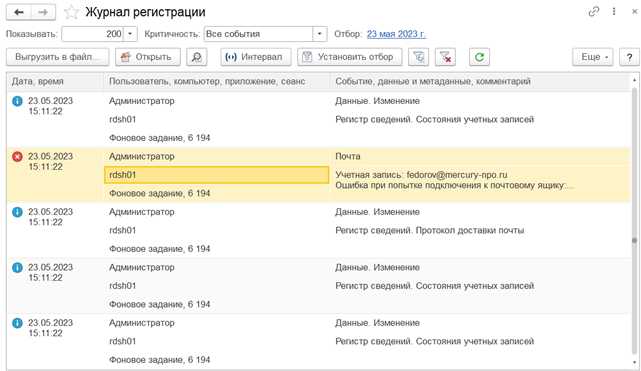The height and width of the screenshot is (371, 641).
Task: Click the info icon of the last log row
Action: click(x=17, y=323)
